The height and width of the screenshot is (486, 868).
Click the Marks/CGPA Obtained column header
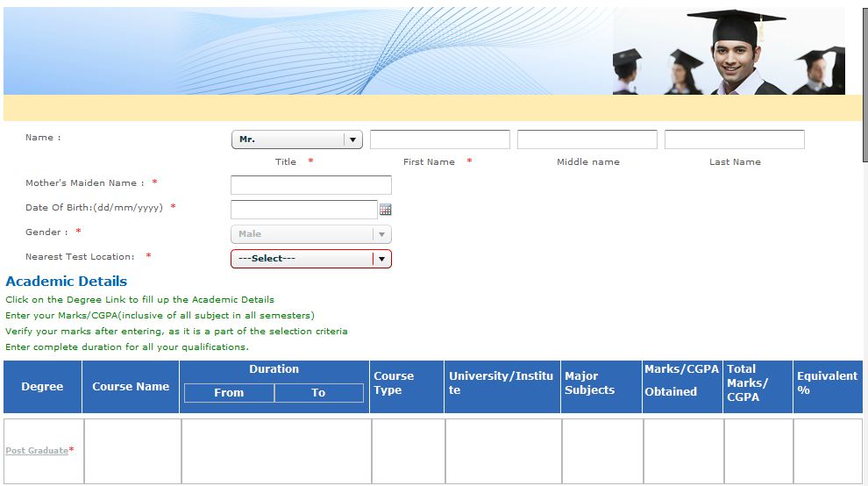[x=682, y=387]
